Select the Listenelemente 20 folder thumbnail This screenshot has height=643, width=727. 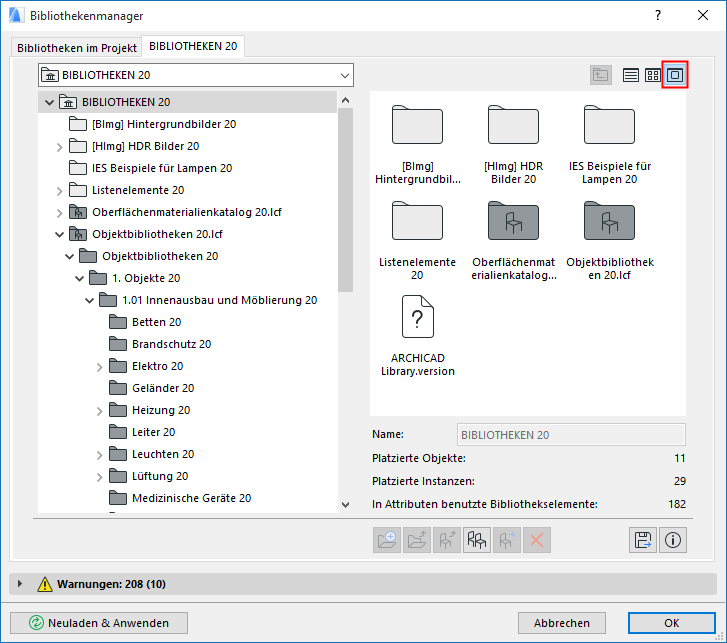point(417,241)
